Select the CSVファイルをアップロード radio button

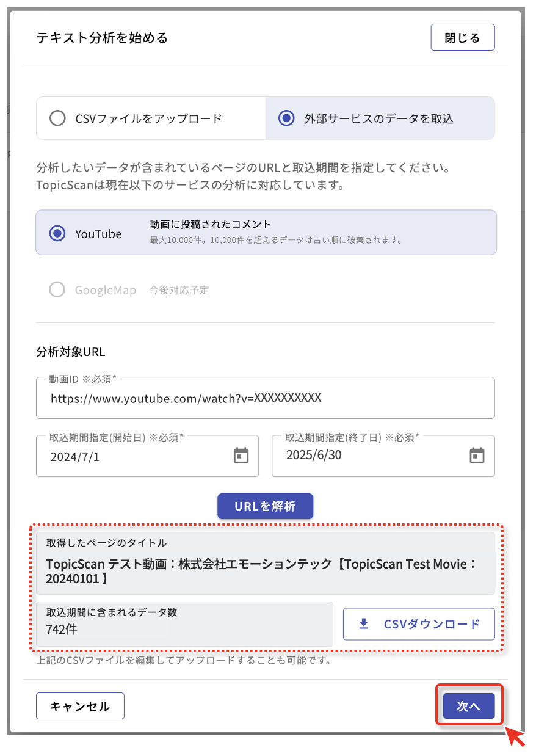pyautogui.click(x=57, y=118)
